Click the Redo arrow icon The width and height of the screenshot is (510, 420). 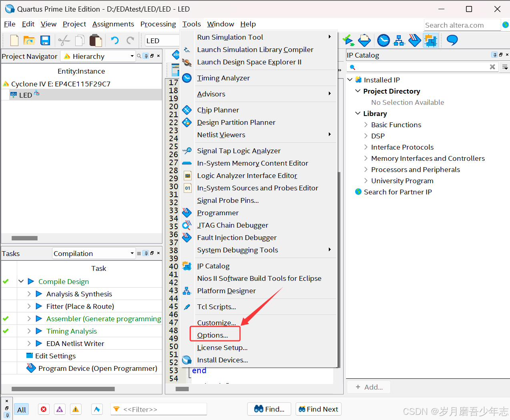pyautogui.click(x=130, y=40)
